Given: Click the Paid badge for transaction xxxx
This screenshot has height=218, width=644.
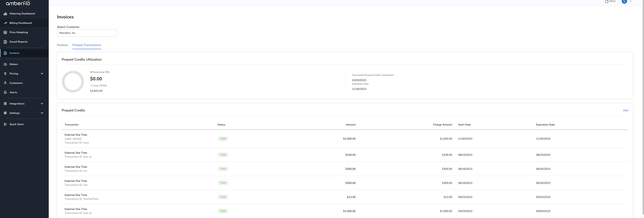Looking at the screenshot, I should tap(223, 139).
